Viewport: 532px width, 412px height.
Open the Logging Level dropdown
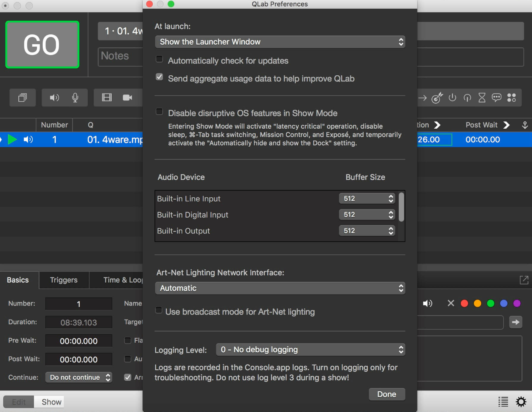pyautogui.click(x=311, y=349)
